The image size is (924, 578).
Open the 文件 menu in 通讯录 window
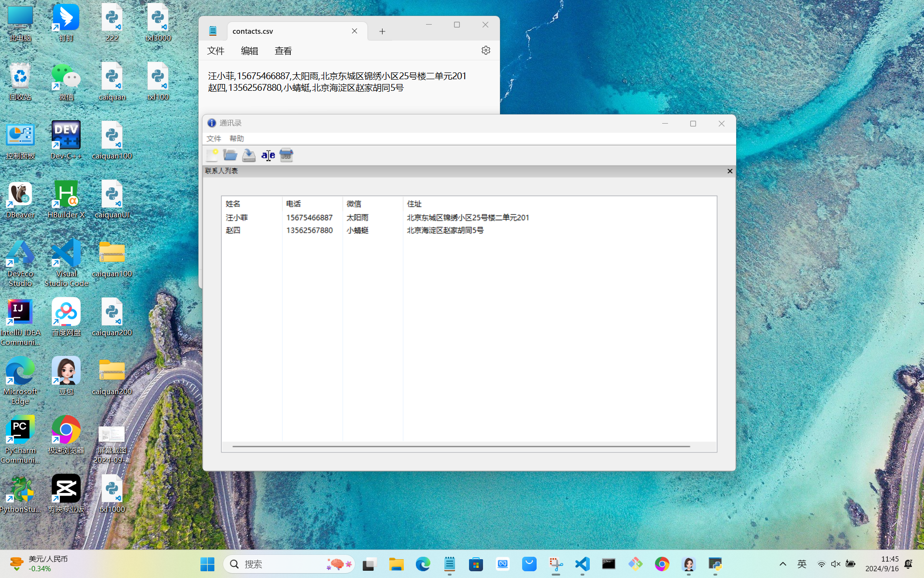tap(213, 139)
